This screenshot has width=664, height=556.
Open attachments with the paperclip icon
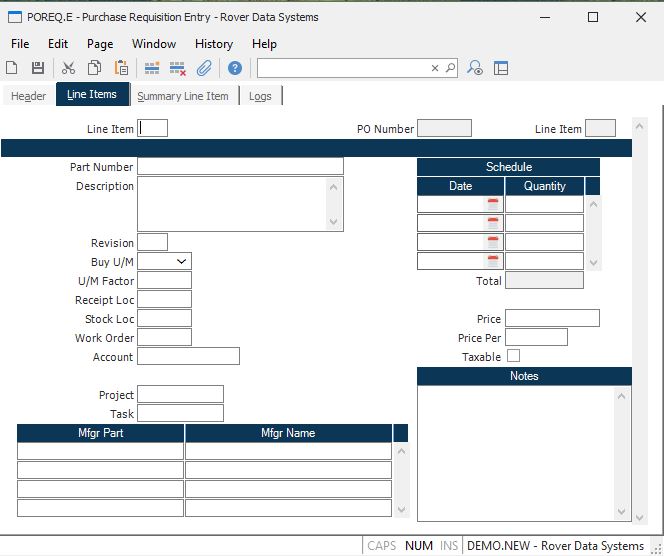click(x=204, y=68)
